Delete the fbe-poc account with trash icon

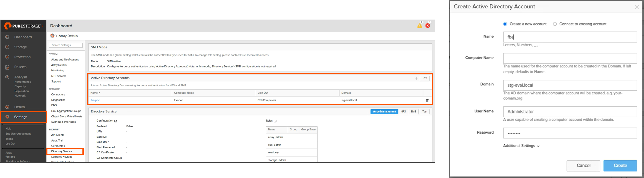tap(427, 100)
